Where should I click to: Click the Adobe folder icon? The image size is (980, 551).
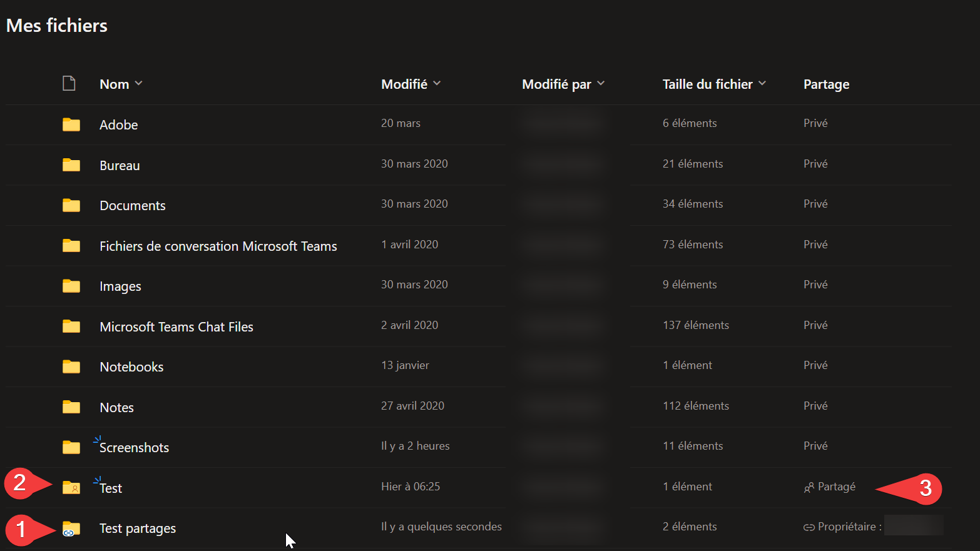tap(71, 124)
